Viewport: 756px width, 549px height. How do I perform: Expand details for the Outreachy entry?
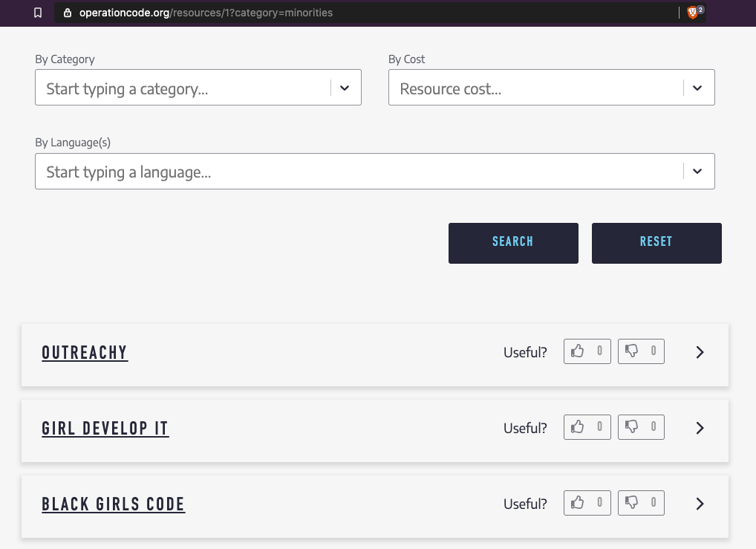699,351
